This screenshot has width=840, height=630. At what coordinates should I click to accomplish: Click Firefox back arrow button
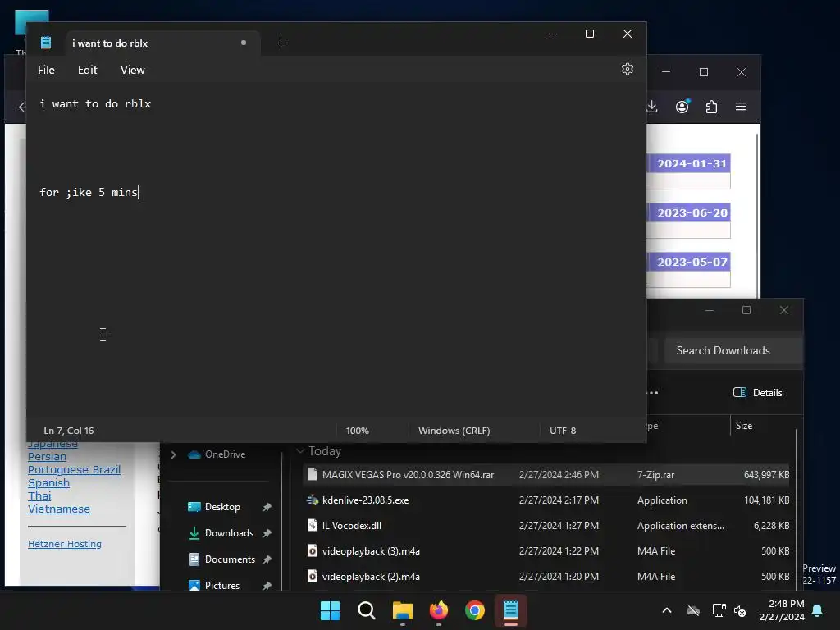click(22, 107)
